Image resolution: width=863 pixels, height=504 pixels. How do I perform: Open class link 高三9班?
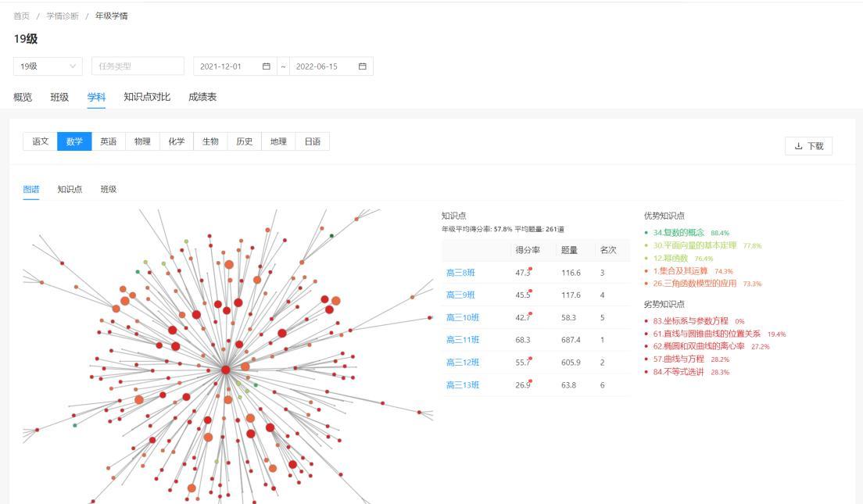pyautogui.click(x=460, y=295)
